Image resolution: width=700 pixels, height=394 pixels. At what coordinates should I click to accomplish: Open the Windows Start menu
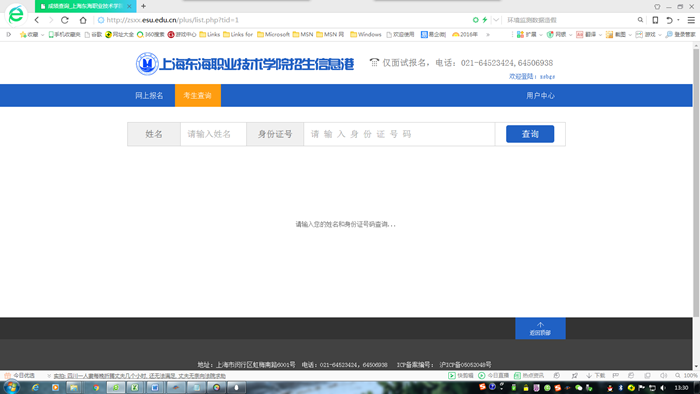[11, 387]
